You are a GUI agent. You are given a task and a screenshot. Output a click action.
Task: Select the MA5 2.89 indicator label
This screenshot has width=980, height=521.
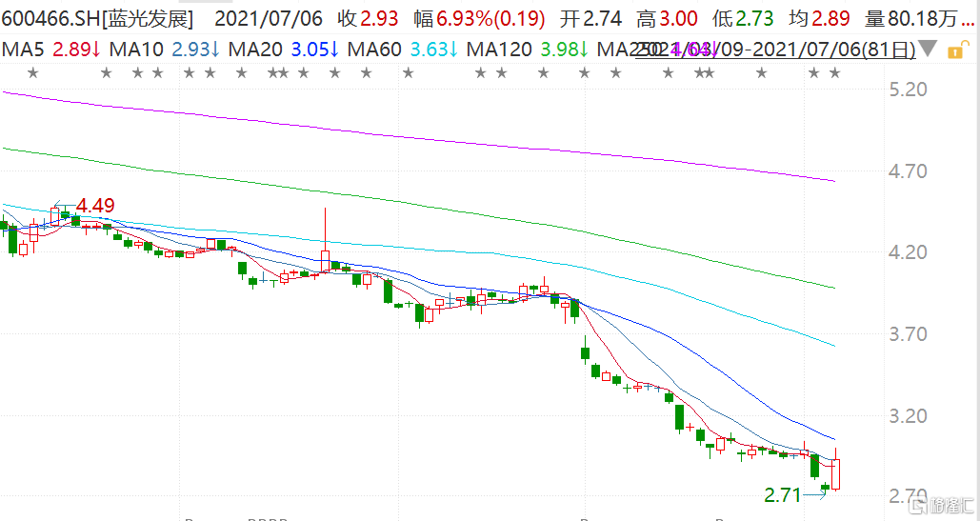pyautogui.click(x=51, y=49)
